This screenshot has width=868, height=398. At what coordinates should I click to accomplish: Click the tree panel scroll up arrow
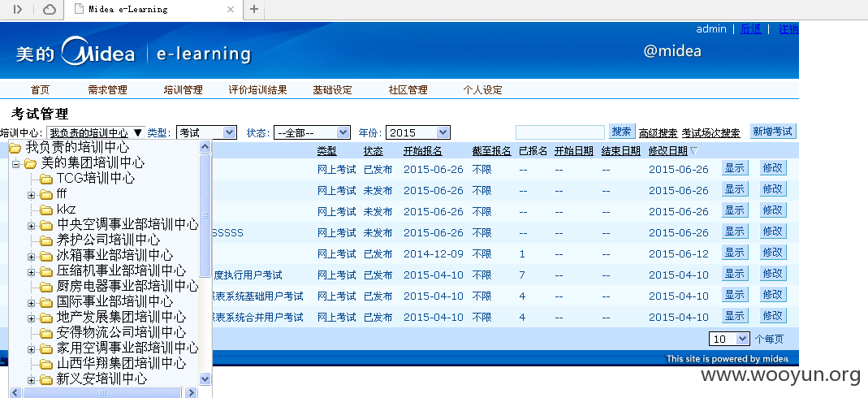tap(205, 146)
